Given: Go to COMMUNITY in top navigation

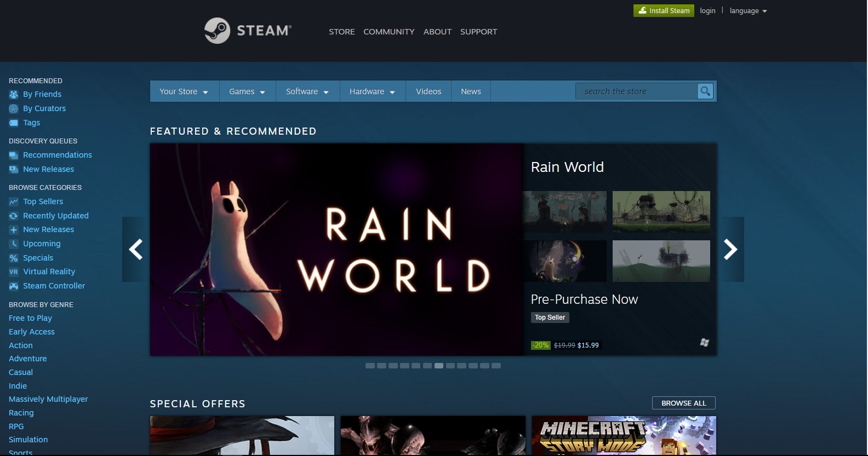Looking at the screenshot, I should pos(389,32).
